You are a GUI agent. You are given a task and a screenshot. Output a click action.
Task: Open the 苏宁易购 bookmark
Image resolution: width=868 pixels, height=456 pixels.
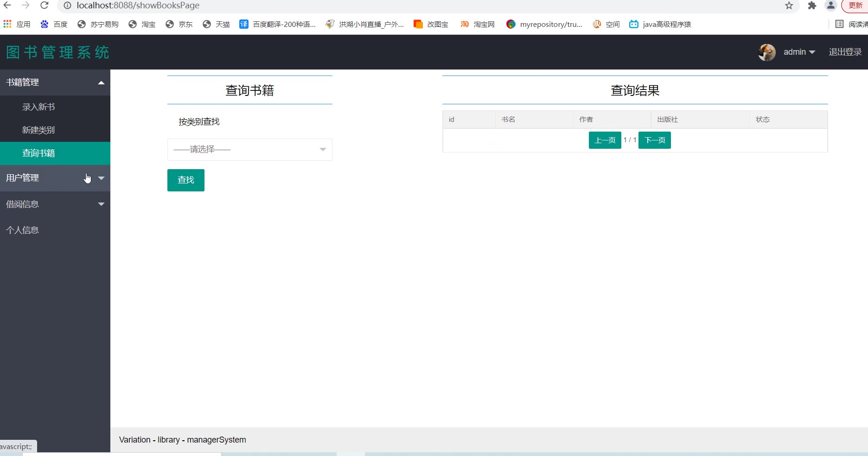point(98,24)
